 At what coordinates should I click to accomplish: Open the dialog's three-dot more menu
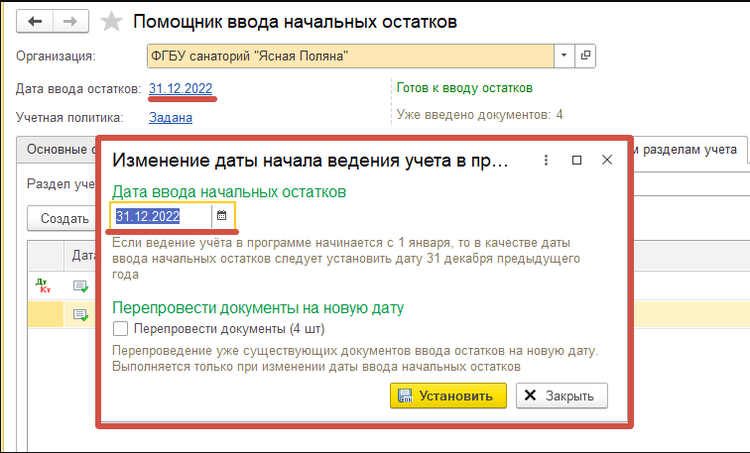[x=546, y=160]
